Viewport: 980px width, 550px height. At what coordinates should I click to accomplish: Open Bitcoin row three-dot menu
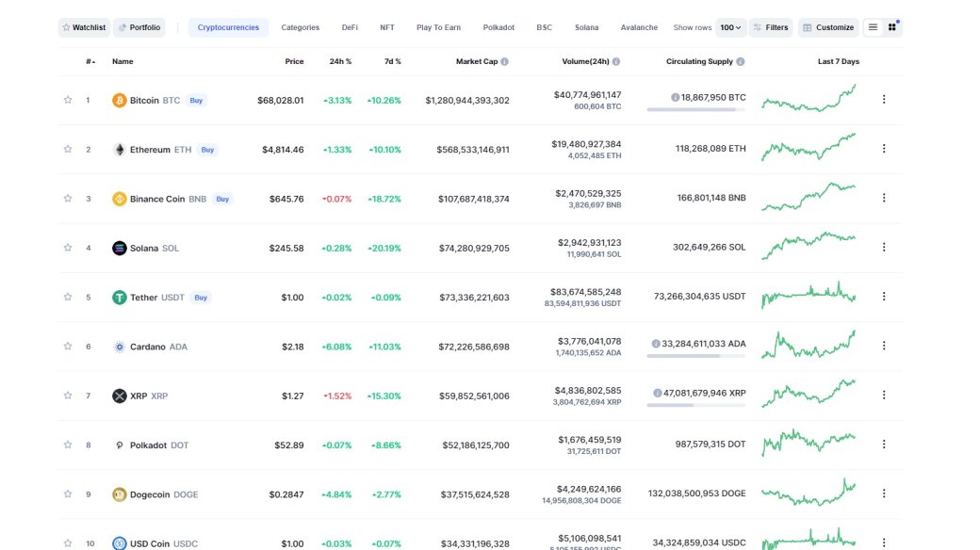coord(884,100)
